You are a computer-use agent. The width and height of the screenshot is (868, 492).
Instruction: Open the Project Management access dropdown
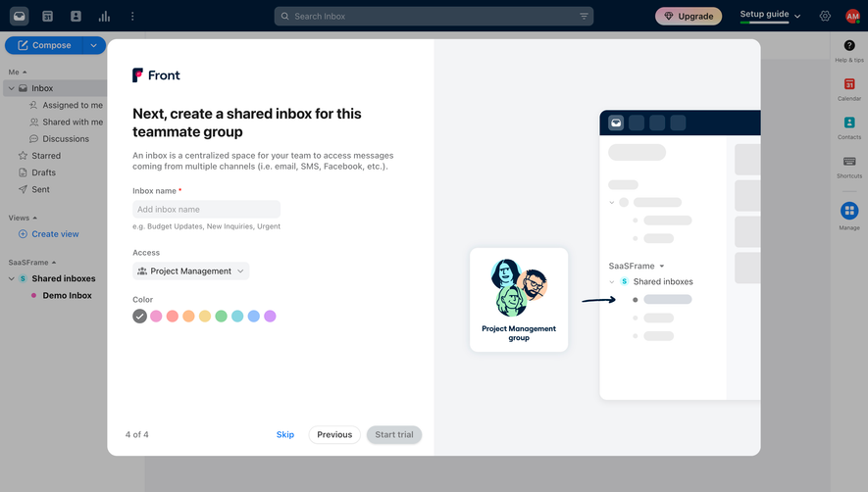click(191, 271)
